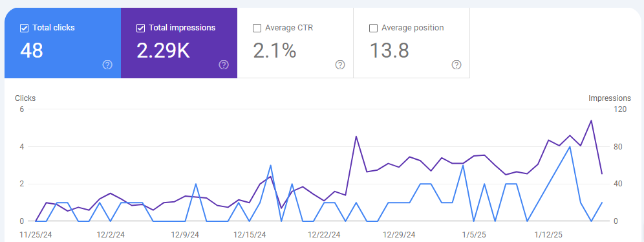Click the clicks peak of 4 on blue line

(570, 146)
